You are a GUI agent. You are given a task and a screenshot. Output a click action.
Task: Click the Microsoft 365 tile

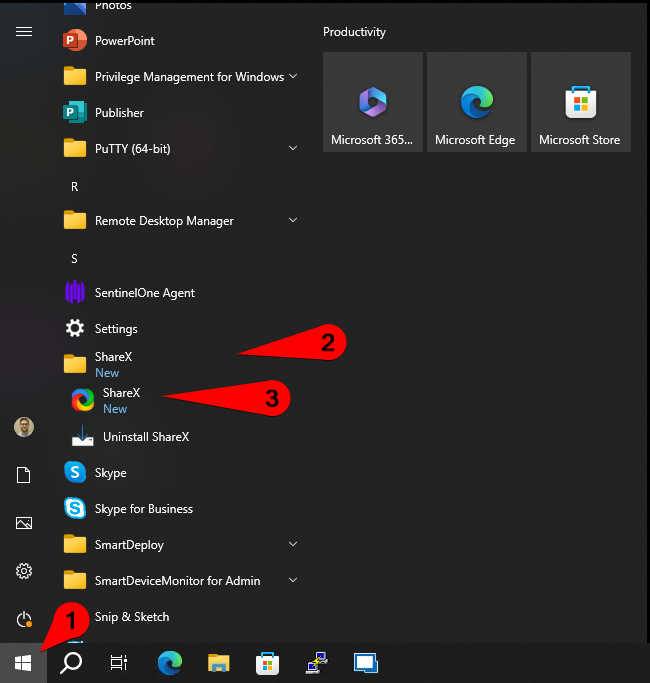click(x=372, y=102)
